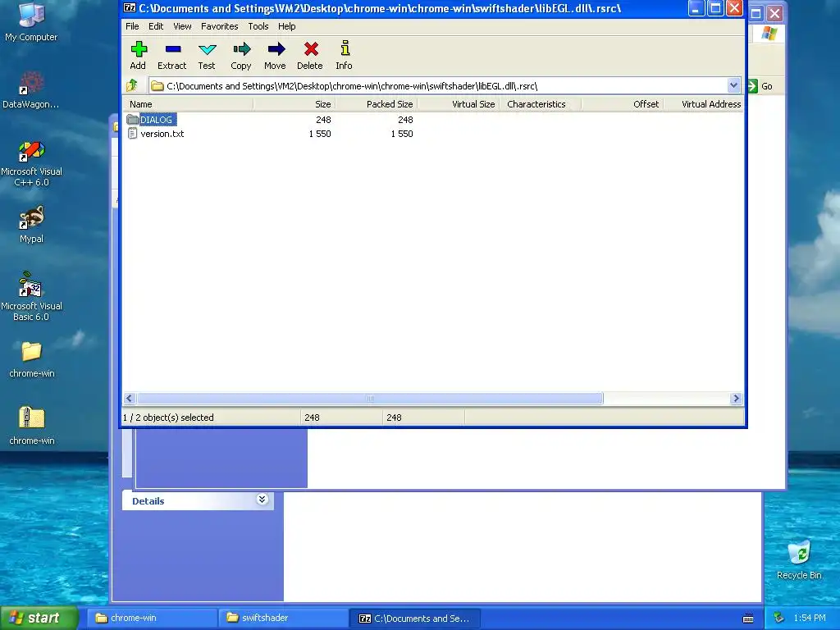Open the Tools menu
Screen dimensions: 840x630
click(258, 26)
